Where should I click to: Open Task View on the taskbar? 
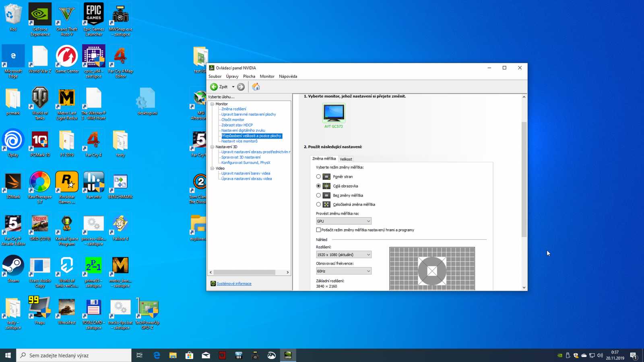point(140,355)
